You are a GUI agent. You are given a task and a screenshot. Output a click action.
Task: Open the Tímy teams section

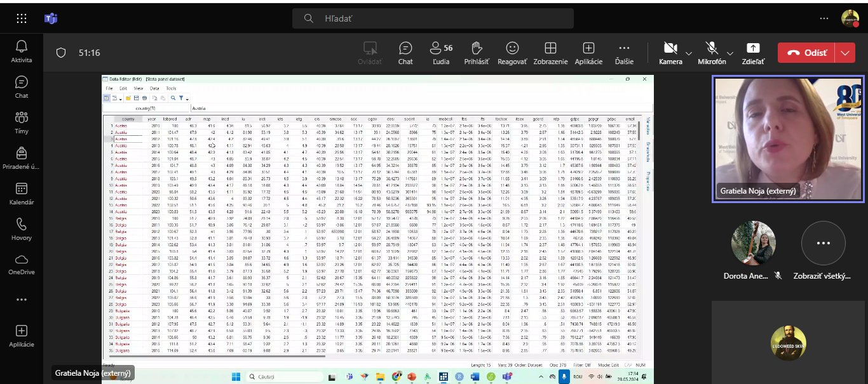coord(22,121)
